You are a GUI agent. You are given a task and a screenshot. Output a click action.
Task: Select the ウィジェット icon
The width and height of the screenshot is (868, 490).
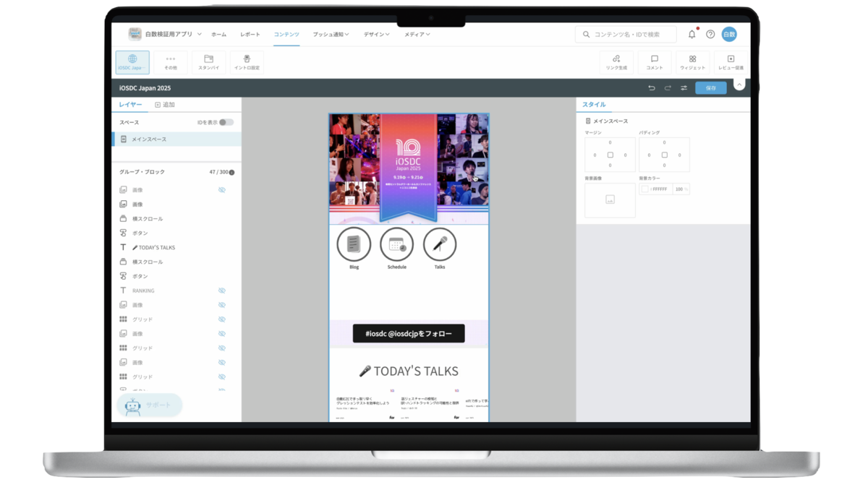pos(692,61)
